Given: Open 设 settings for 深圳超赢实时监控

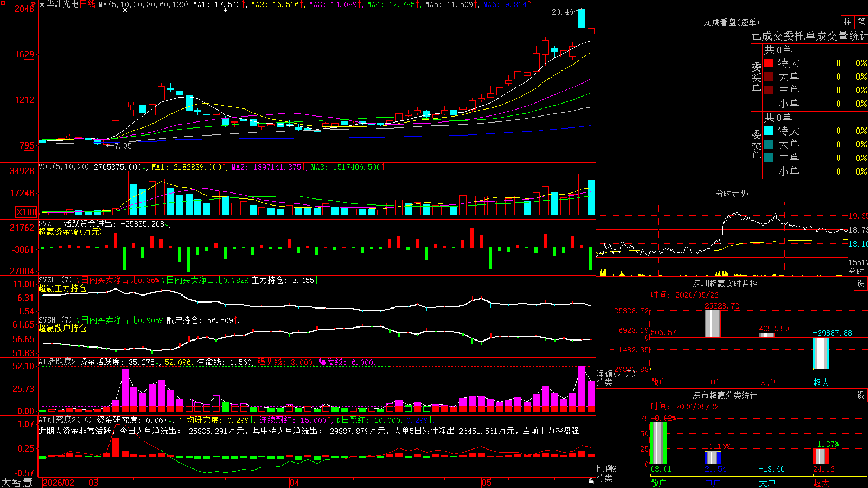Looking at the screenshot, I should [x=861, y=284].
